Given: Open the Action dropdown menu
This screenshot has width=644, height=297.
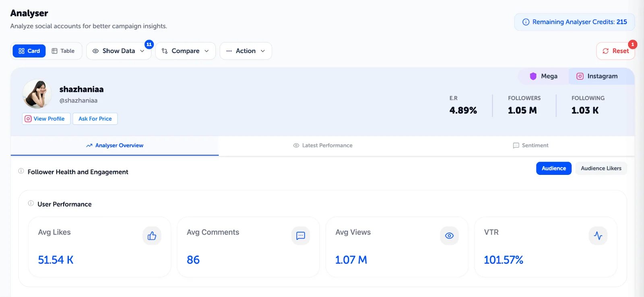Looking at the screenshot, I should [246, 51].
